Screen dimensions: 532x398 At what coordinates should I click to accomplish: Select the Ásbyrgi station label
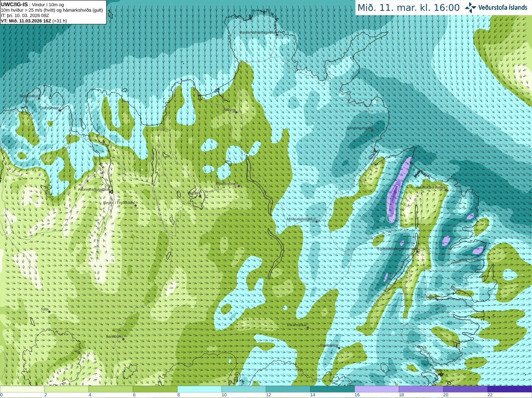pos(229,110)
